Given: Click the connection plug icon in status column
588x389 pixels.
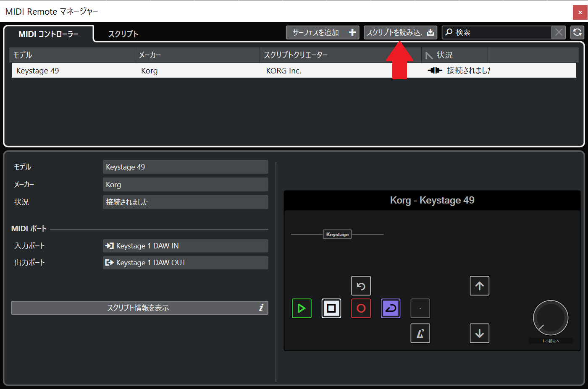Looking at the screenshot, I should point(435,70).
